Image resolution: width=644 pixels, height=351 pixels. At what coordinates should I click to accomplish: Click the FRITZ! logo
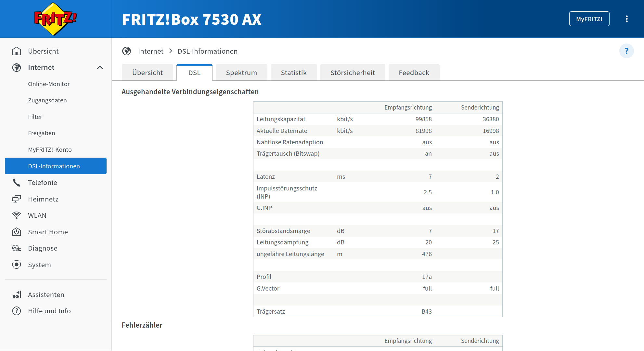coord(56,19)
